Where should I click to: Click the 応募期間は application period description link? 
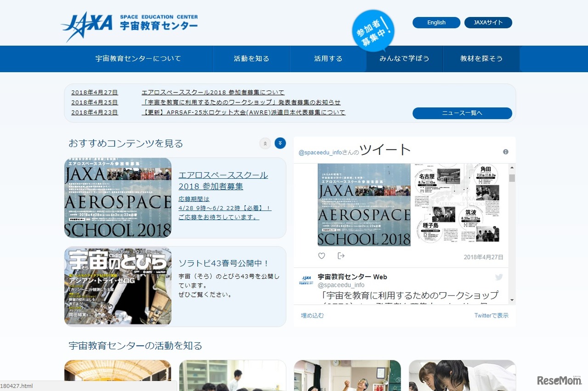(225, 208)
